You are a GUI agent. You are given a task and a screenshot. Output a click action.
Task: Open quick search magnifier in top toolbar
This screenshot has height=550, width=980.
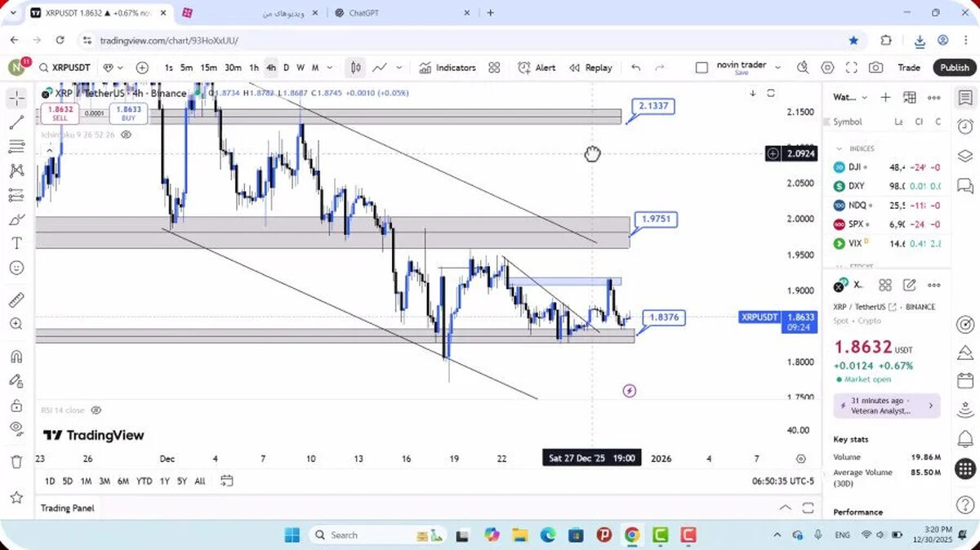click(x=803, y=68)
